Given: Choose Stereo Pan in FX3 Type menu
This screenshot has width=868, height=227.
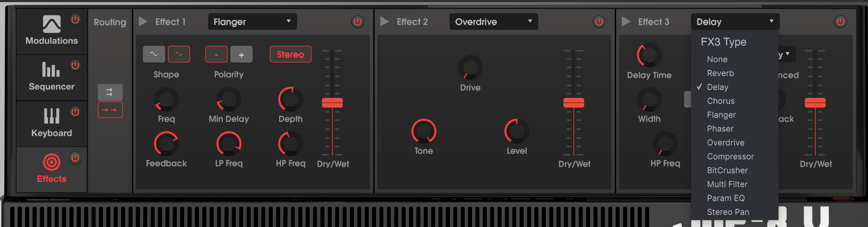Looking at the screenshot, I should pos(735,212).
